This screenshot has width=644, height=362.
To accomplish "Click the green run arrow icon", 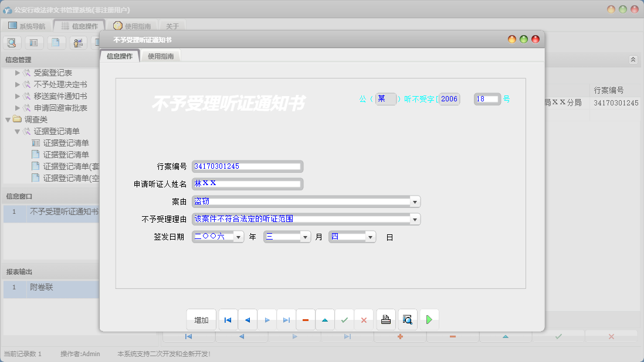I will 429,319.
